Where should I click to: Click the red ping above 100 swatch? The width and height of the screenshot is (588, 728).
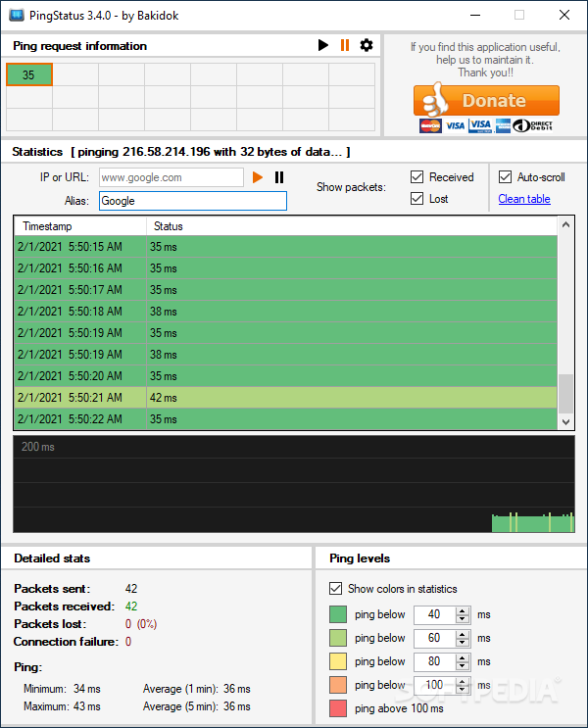pyautogui.click(x=338, y=708)
